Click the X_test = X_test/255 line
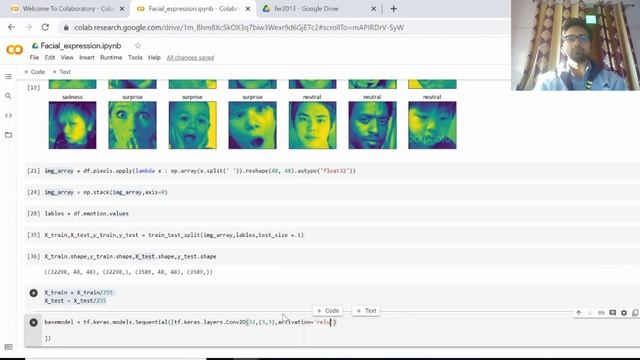 pos(75,301)
